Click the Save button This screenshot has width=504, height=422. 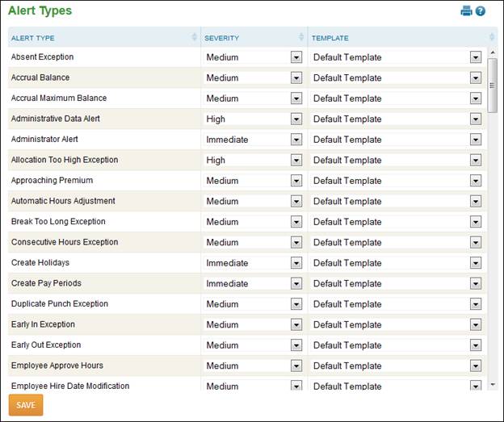[26, 405]
